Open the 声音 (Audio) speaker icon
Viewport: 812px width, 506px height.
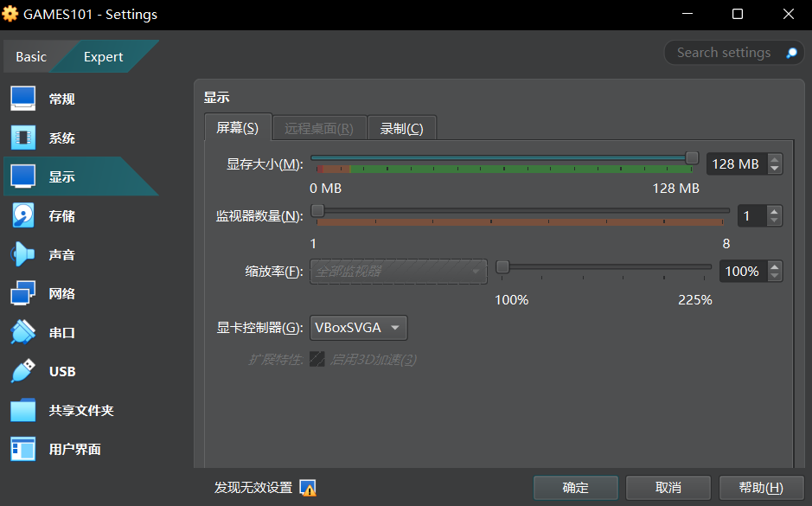pyautogui.click(x=22, y=254)
